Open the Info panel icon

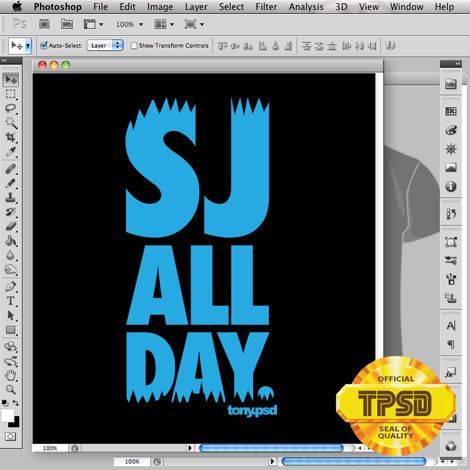click(x=451, y=186)
